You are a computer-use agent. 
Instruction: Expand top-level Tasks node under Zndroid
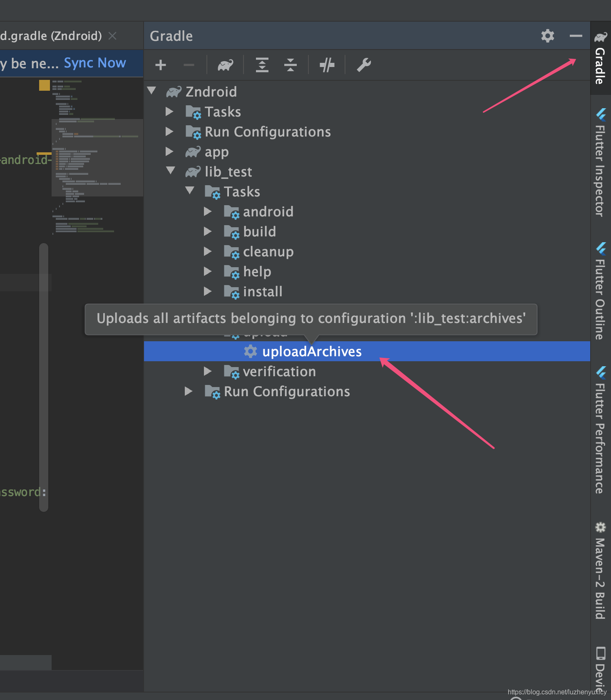(169, 111)
